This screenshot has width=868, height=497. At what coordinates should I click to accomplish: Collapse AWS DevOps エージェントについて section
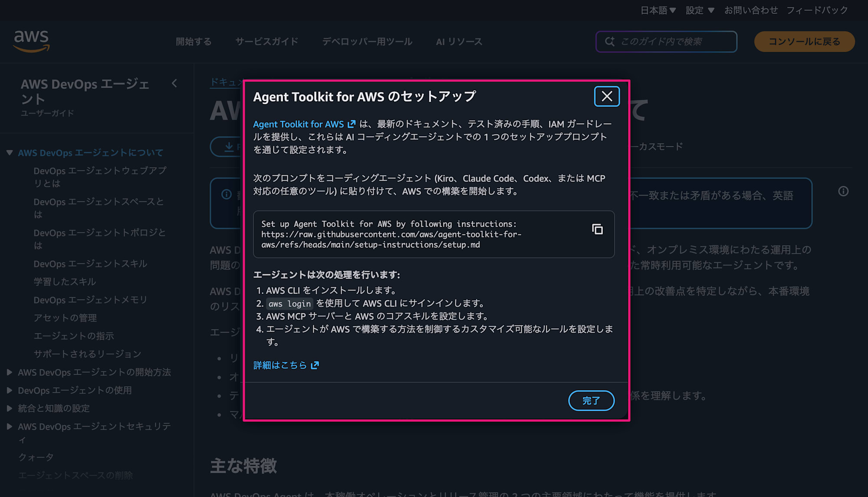[x=10, y=153]
